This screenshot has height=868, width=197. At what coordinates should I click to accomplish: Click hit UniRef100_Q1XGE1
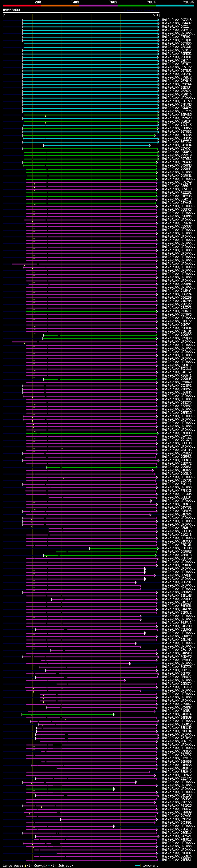click(x=177, y=311)
